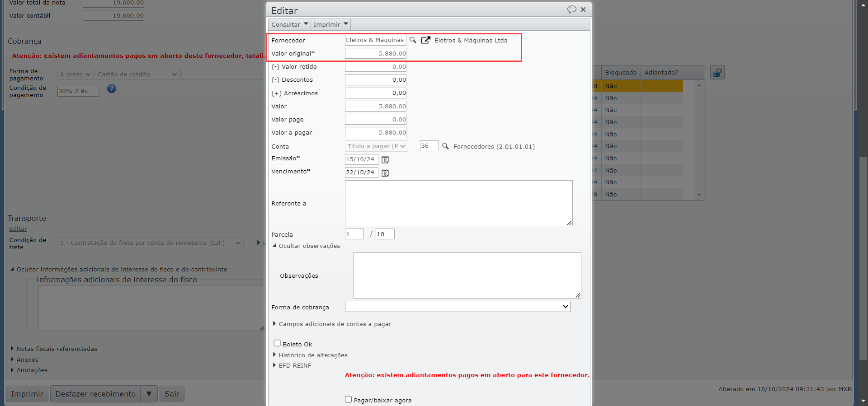Open the Consultar menu
Image resolution: width=868 pixels, height=406 pixels.
pos(289,24)
